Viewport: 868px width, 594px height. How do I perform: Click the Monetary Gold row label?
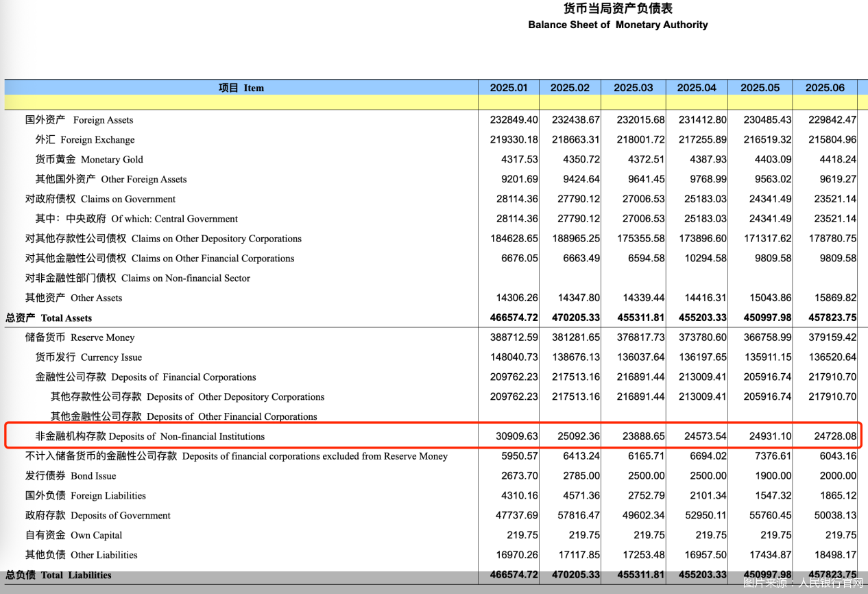89,160
